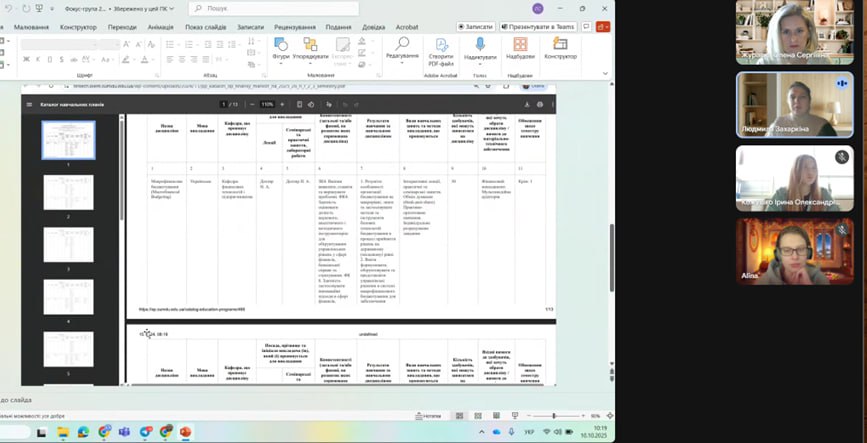Toggle the PDF sidebar hamburger menu
This screenshot has height=443, width=867.
pos(30,104)
